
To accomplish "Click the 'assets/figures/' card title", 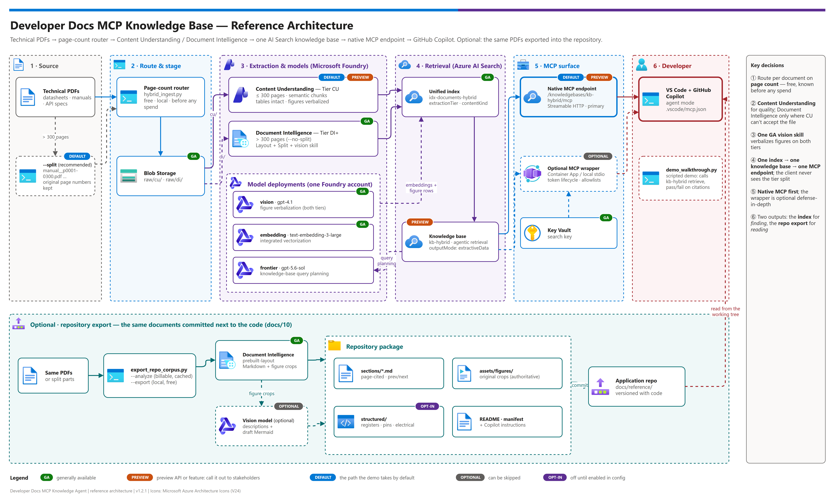I will point(496,371).
